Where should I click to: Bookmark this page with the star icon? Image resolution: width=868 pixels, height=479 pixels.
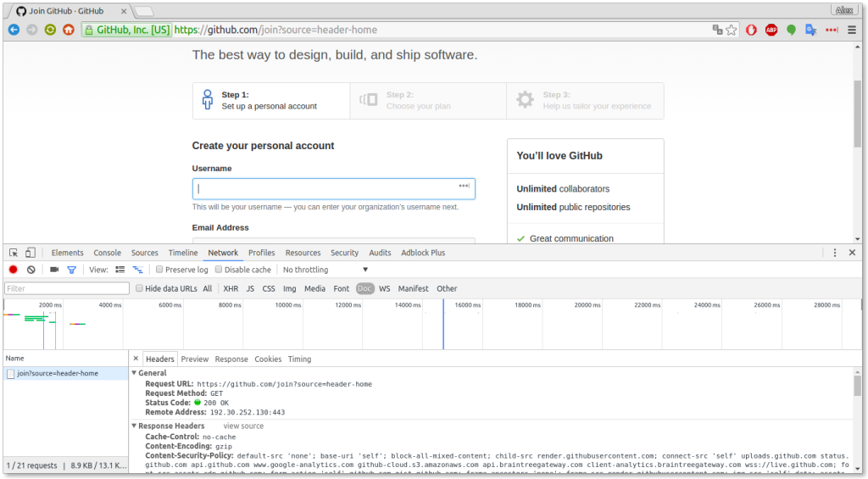pos(732,30)
